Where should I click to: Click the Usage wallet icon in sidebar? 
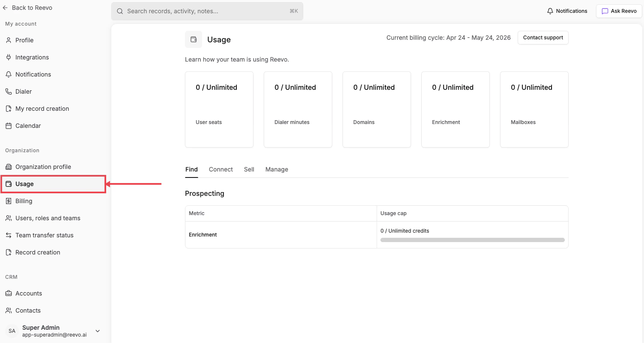9,184
